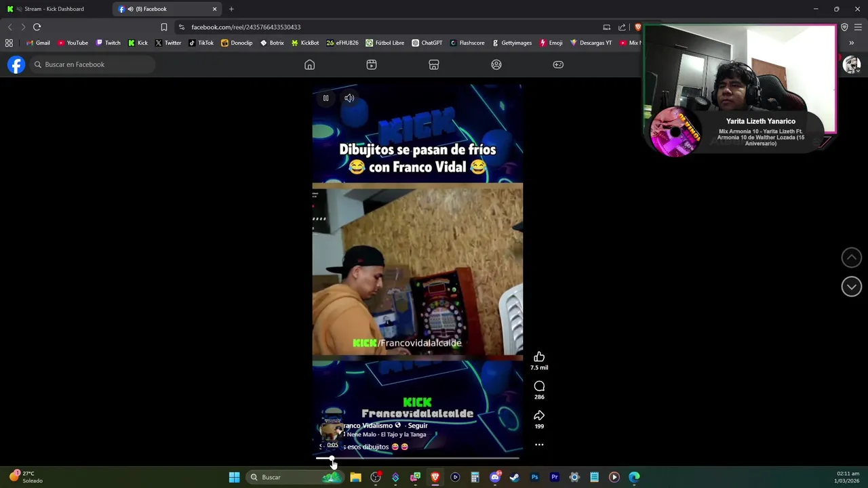The image size is (868, 488).
Task: Bookmark this page with bookmark icon
Action: coord(163,27)
